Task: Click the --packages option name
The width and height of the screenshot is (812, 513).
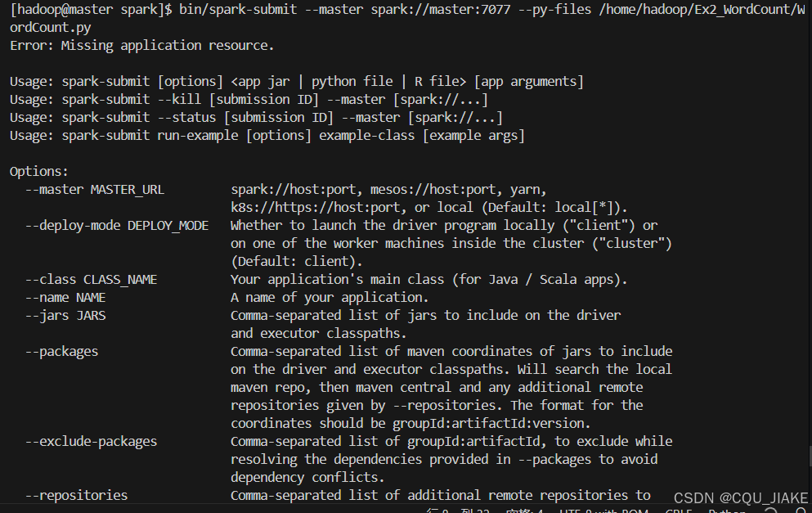Action: coord(61,352)
